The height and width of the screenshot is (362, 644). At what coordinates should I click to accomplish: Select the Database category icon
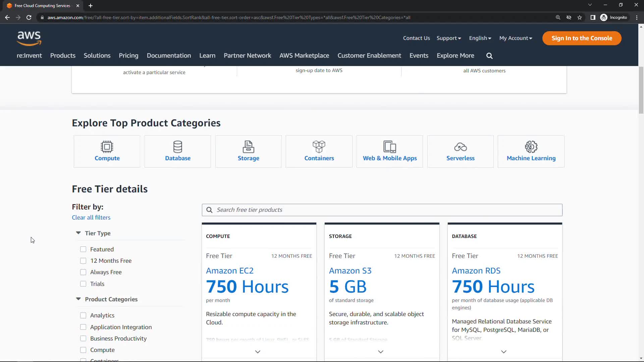coord(178,147)
